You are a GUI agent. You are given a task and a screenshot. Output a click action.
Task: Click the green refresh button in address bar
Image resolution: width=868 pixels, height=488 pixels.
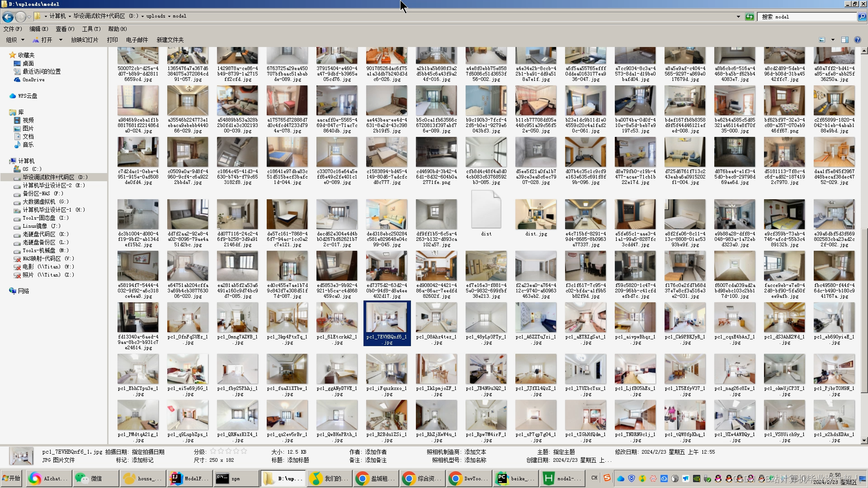click(750, 17)
